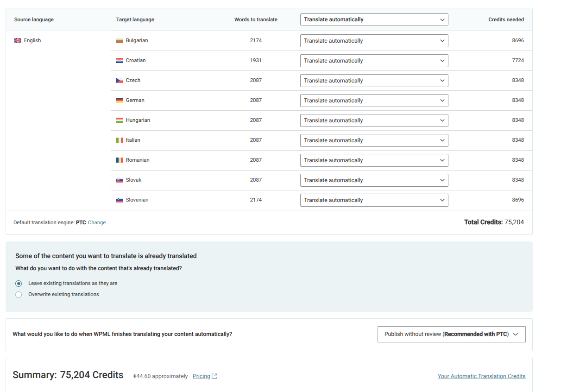Click the Croatian flag icon
Screen dimensions: 567x392
[x=120, y=61]
